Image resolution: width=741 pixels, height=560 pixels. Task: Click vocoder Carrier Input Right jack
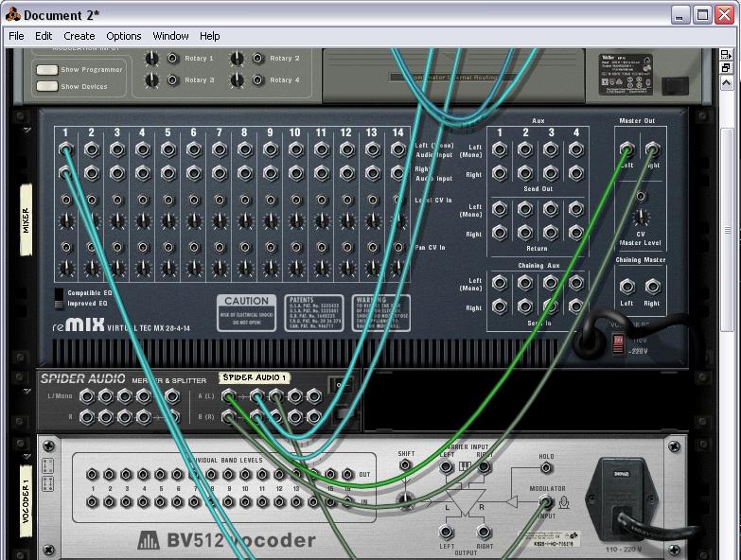pyautogui.click(x=484, y=467)
